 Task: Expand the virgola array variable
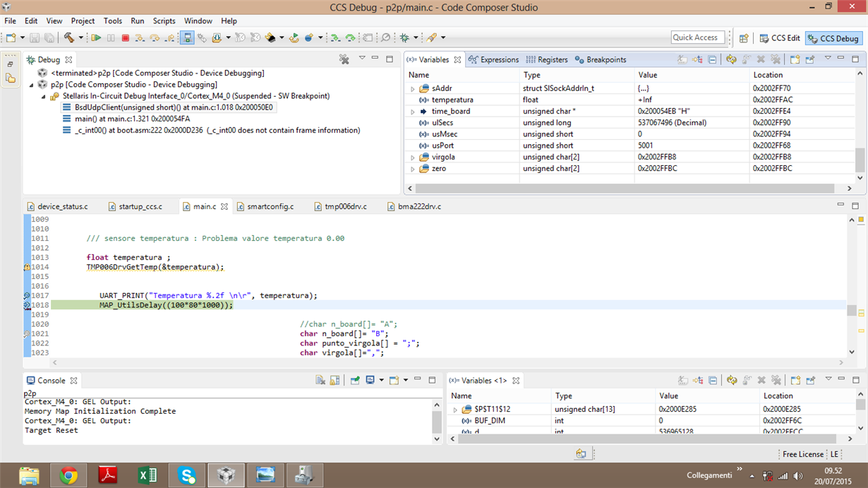413,157
